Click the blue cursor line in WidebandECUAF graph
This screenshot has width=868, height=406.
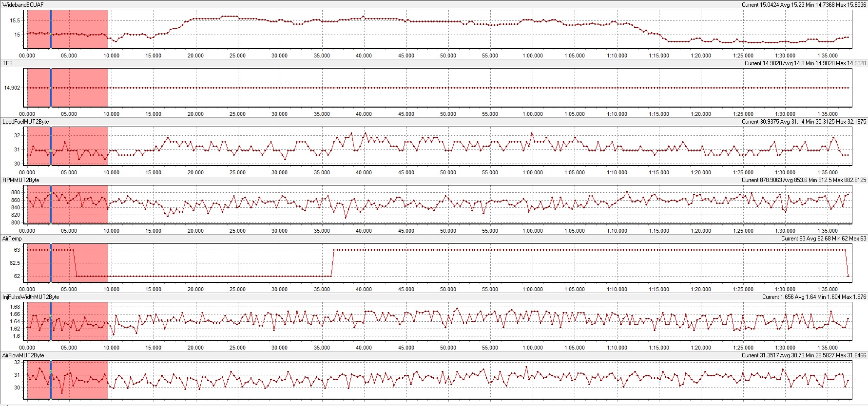point(51,29)
